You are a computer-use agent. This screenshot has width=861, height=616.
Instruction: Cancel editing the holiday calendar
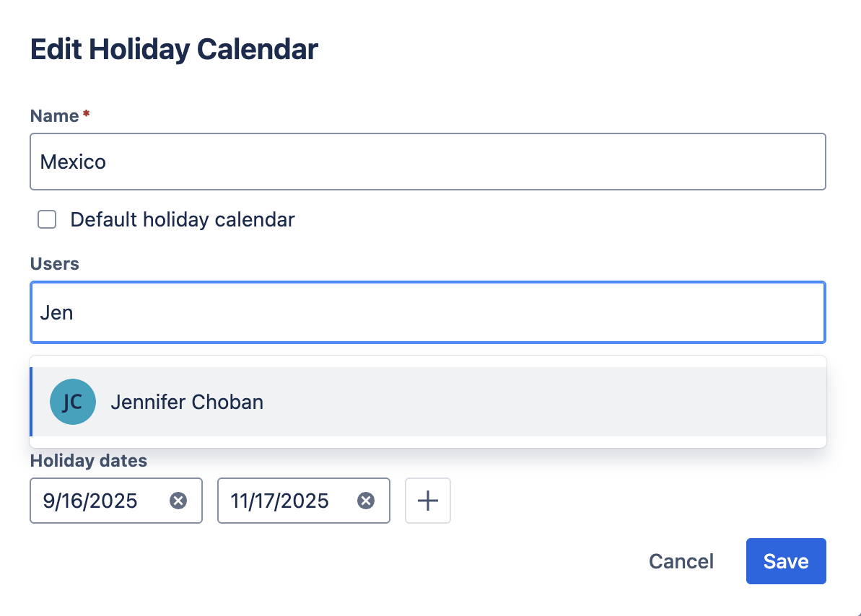point(681,561)
